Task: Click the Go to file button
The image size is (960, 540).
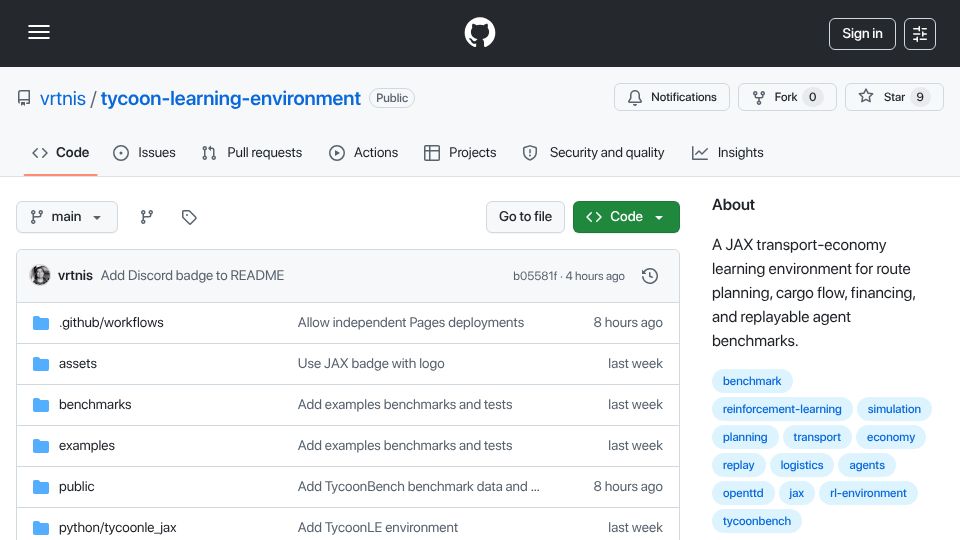Action: pos(525,217)
